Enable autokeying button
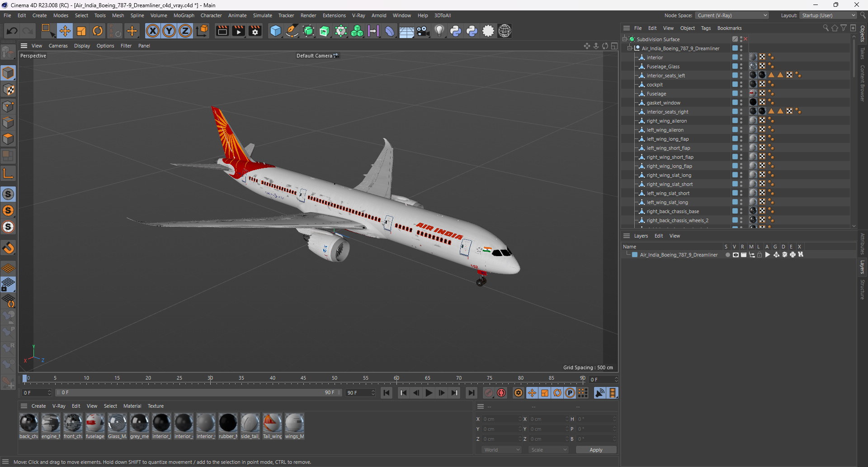Image resolution: width=868 pixels, height=467 pixels. (501, 393)
